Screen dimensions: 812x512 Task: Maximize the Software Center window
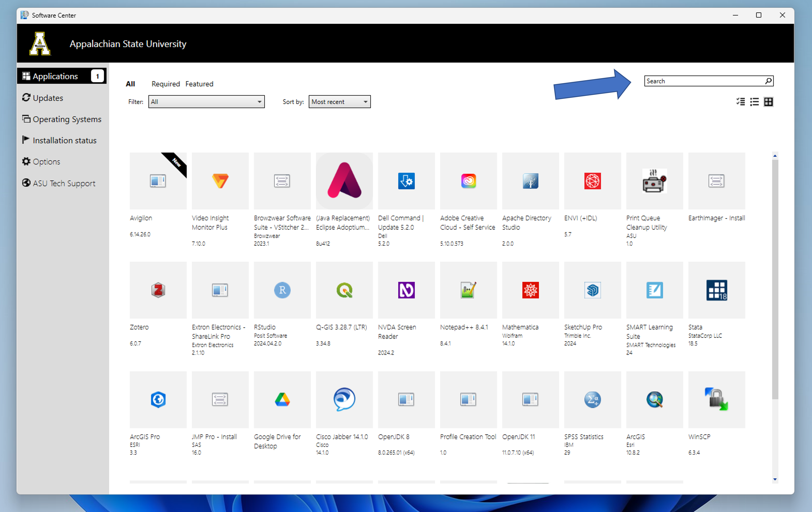click(759, 15)
